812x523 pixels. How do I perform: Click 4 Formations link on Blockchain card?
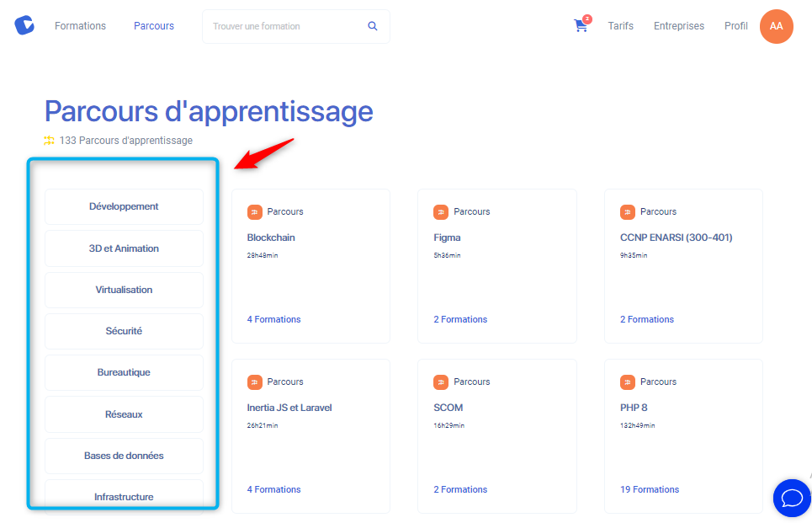click(273, 319)
